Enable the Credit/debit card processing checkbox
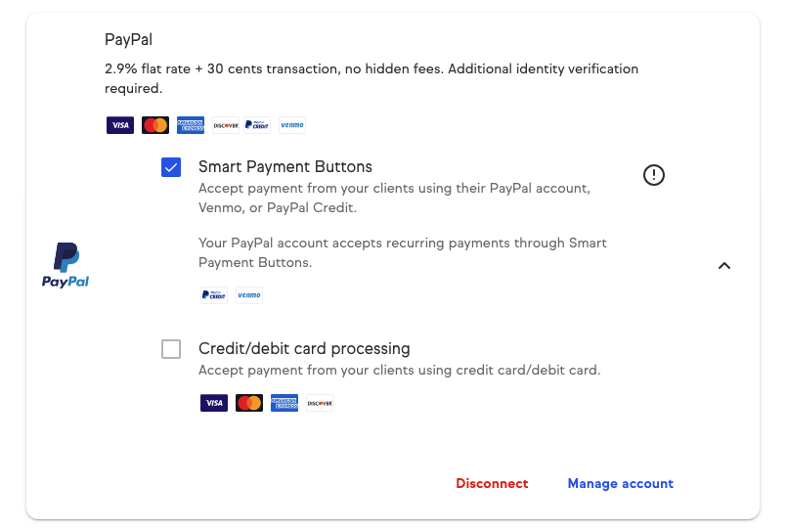787x532 pixels. [171, 349]
